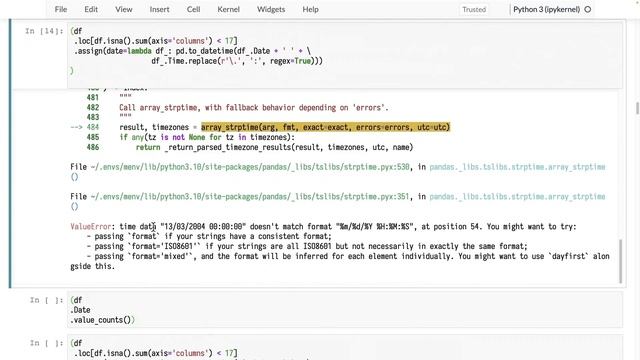Click the first empty In [ ] prompt
Screen dimensions: 640x360
click(x=46, y=300)
